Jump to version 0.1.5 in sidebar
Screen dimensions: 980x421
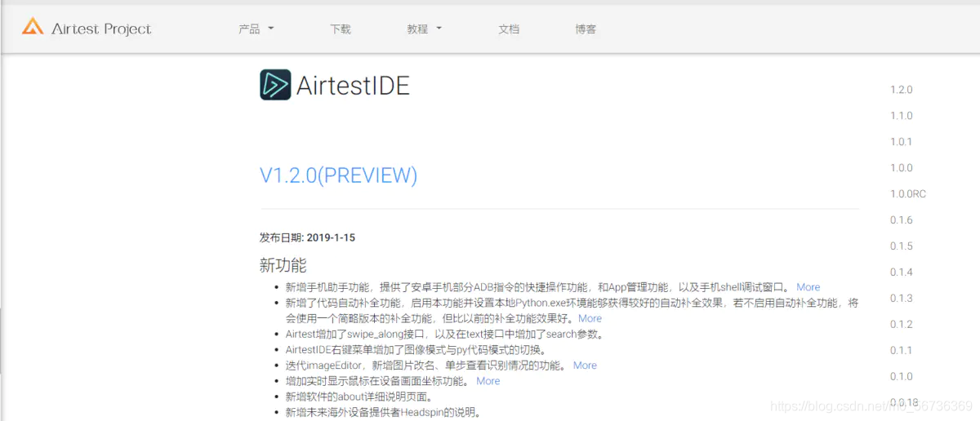click(902, 246)
